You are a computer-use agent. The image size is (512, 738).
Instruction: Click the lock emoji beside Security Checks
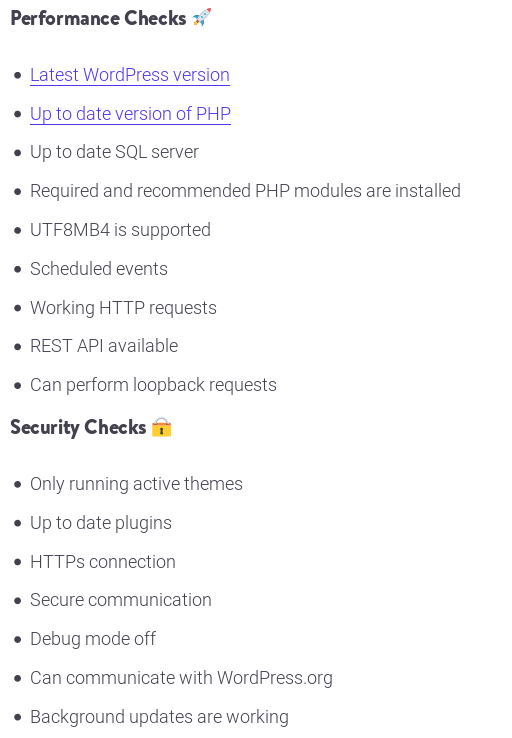pyautogui.click(x=161, y=427)
